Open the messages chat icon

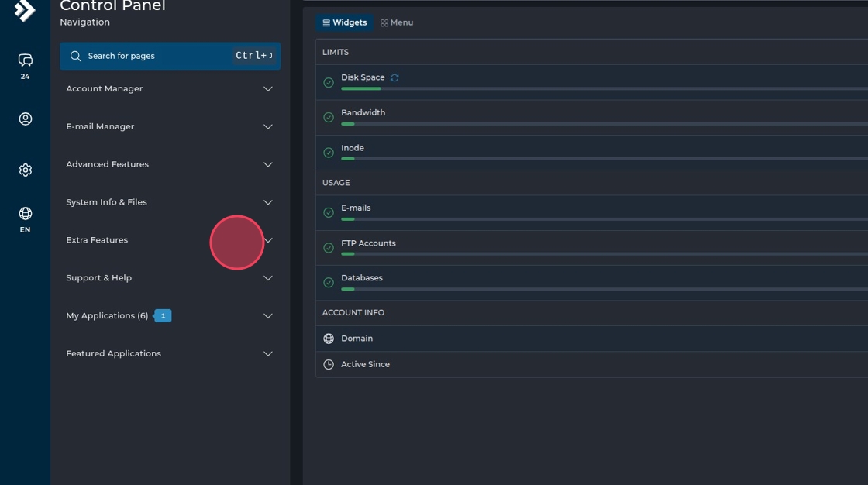(26, 60)
